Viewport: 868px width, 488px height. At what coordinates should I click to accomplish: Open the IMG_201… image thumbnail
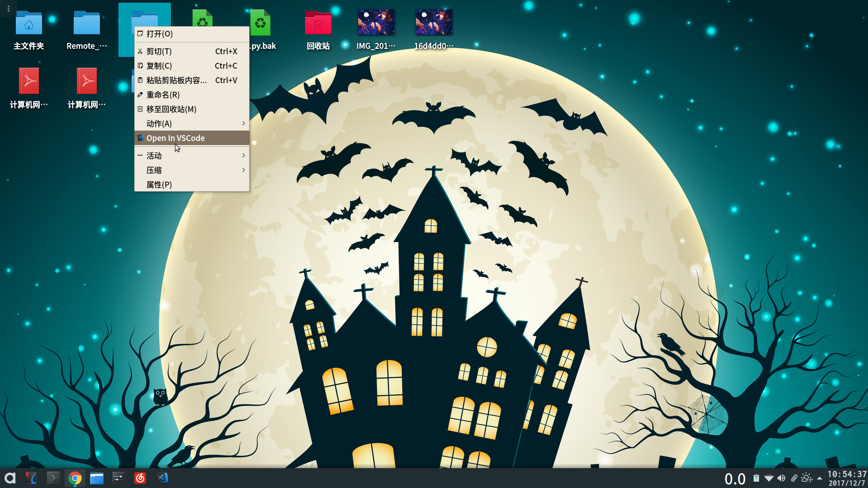click(376, 30)
